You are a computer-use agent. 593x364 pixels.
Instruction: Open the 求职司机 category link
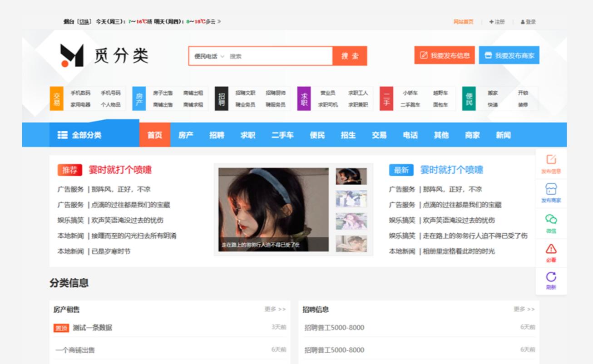tap(328, 104)
